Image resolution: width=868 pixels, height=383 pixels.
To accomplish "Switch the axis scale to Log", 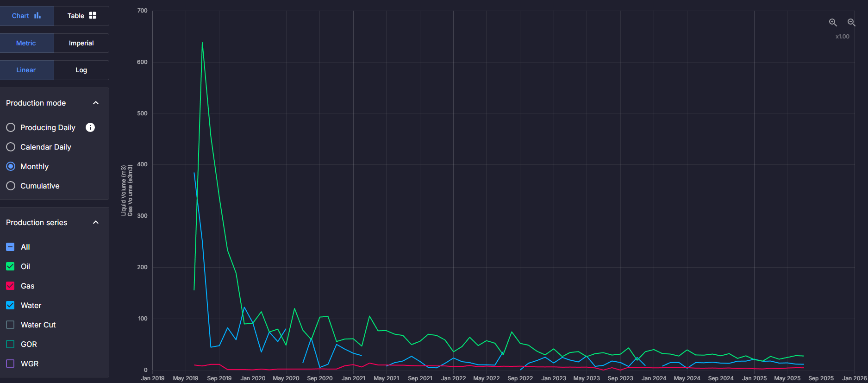I will coord(81,70).
